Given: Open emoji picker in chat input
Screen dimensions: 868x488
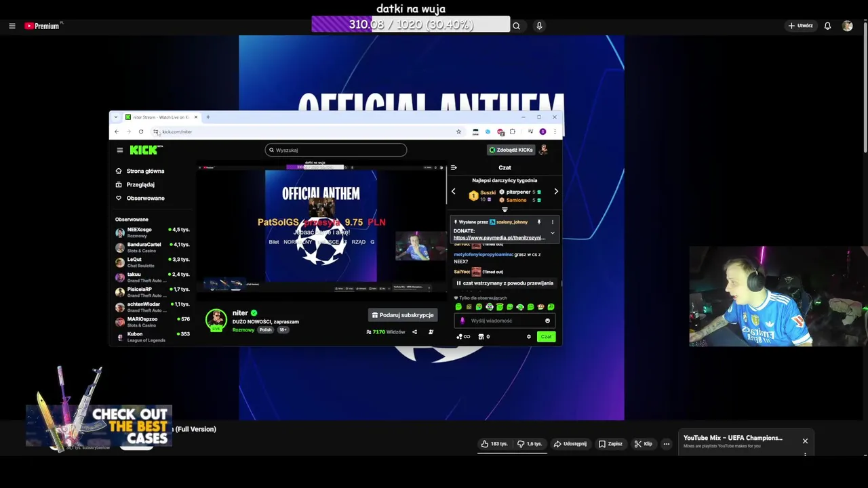Looking at the screenshot, I should point(548,321).
